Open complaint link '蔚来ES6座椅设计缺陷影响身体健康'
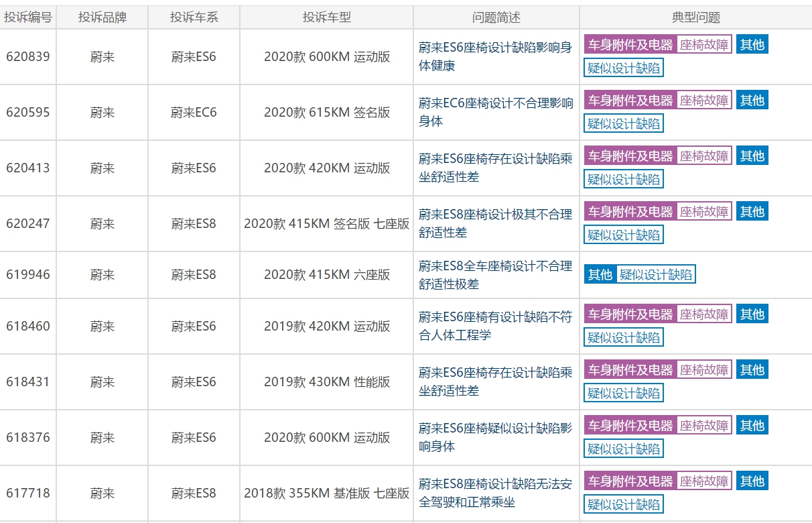Image resolution: width=812 pixels, height=523 pixels. pos(495,57)
